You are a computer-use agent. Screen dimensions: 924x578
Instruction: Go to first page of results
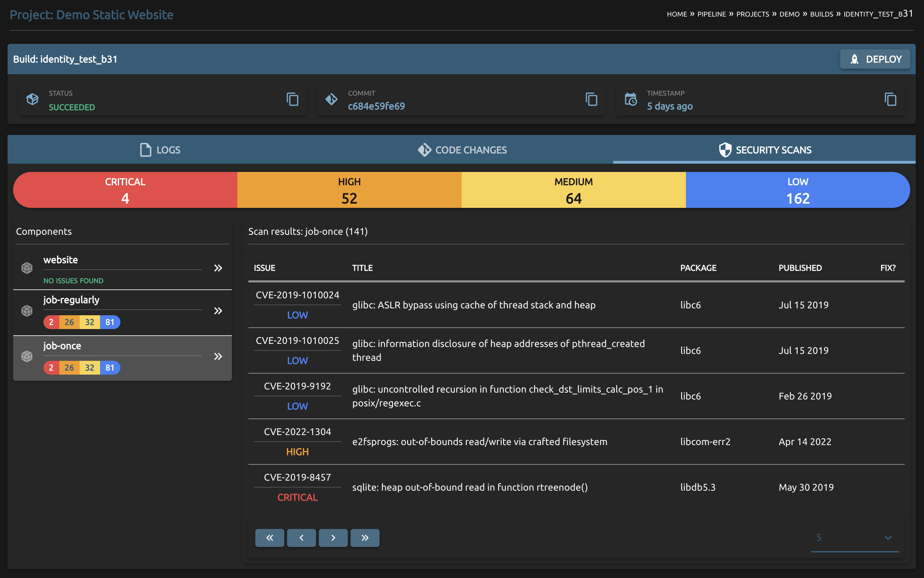pos(269,538)
